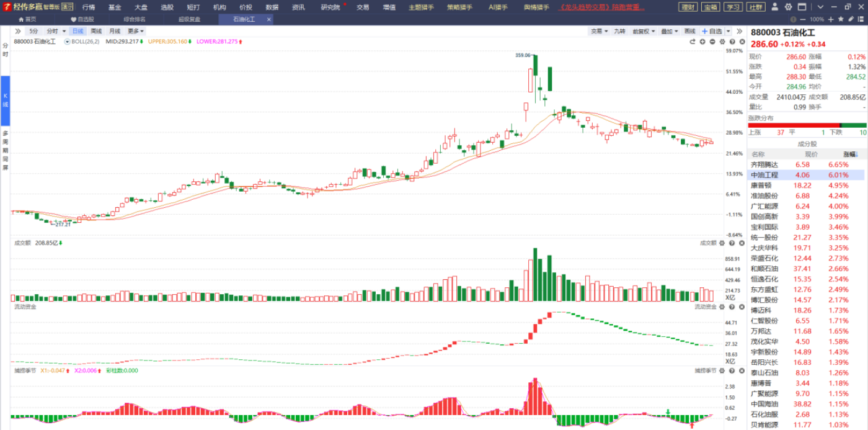Select the K线 side view tab
Screen dimensions: 868x430
5,100
